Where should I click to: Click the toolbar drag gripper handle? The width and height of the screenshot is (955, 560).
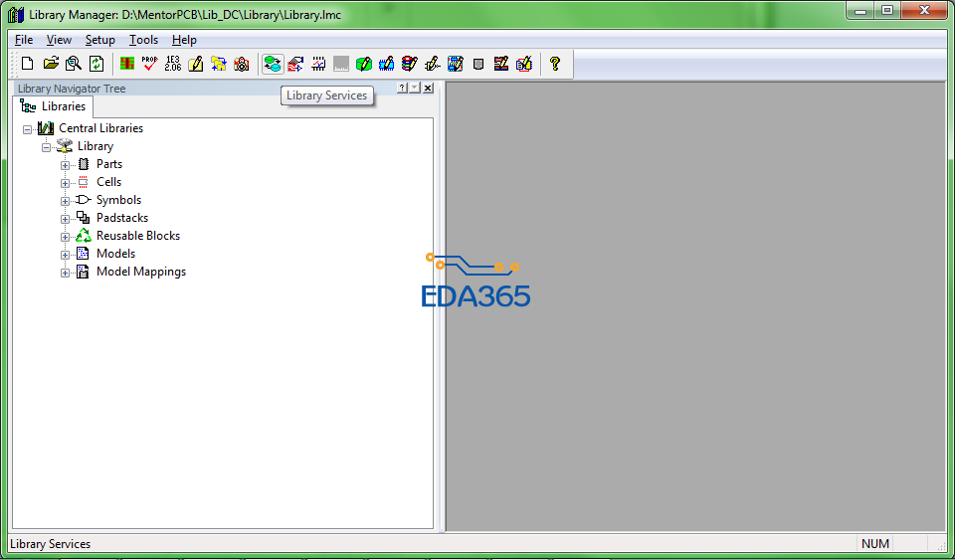[x=14, y=64]
